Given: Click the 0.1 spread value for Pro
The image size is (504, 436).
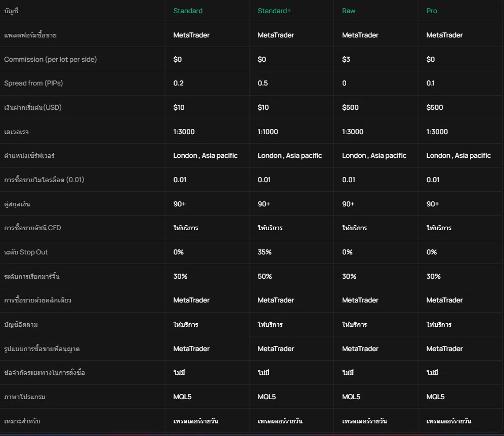Looking at the screenshot, I should point(431,83).
